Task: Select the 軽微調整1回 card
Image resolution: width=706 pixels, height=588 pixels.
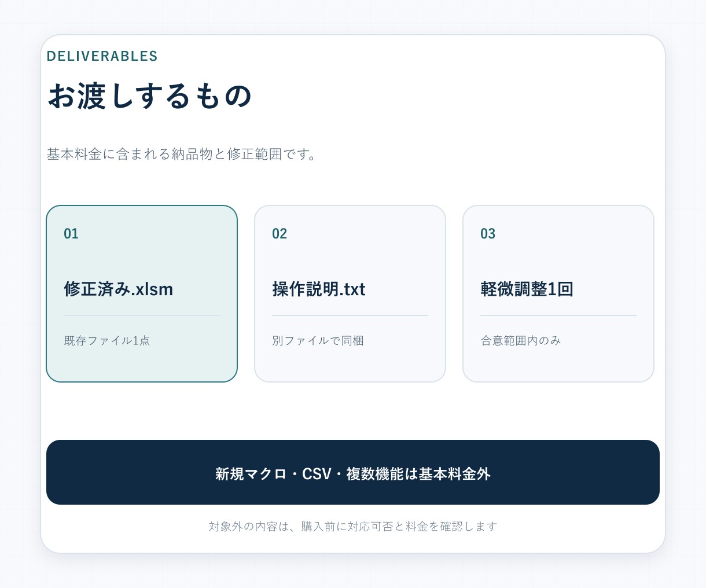Action: (558, 293)
